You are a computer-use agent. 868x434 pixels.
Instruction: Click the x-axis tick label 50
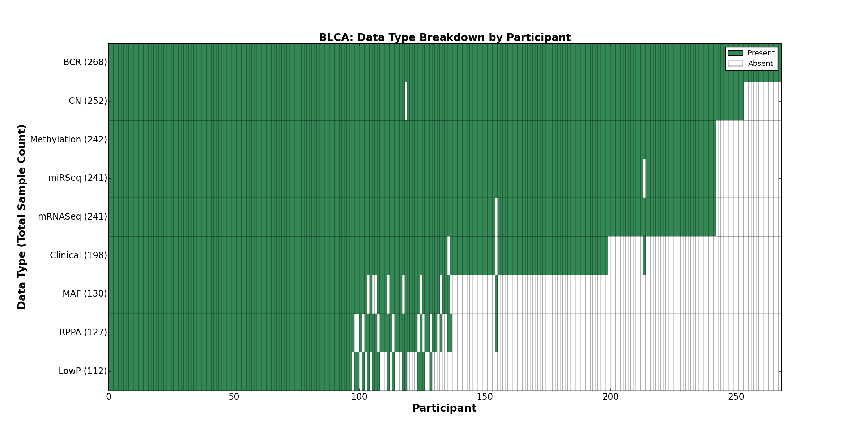[234, 397]
